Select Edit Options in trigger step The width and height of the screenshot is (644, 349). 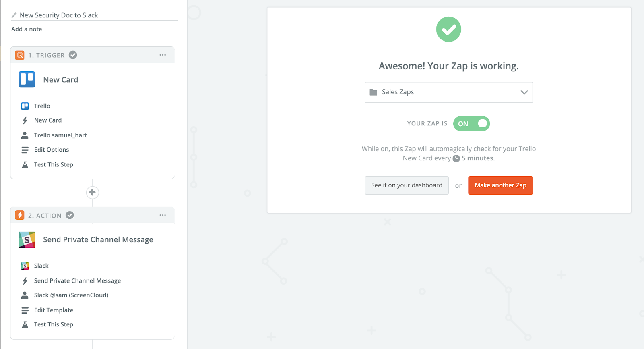[x=52, y=150]
